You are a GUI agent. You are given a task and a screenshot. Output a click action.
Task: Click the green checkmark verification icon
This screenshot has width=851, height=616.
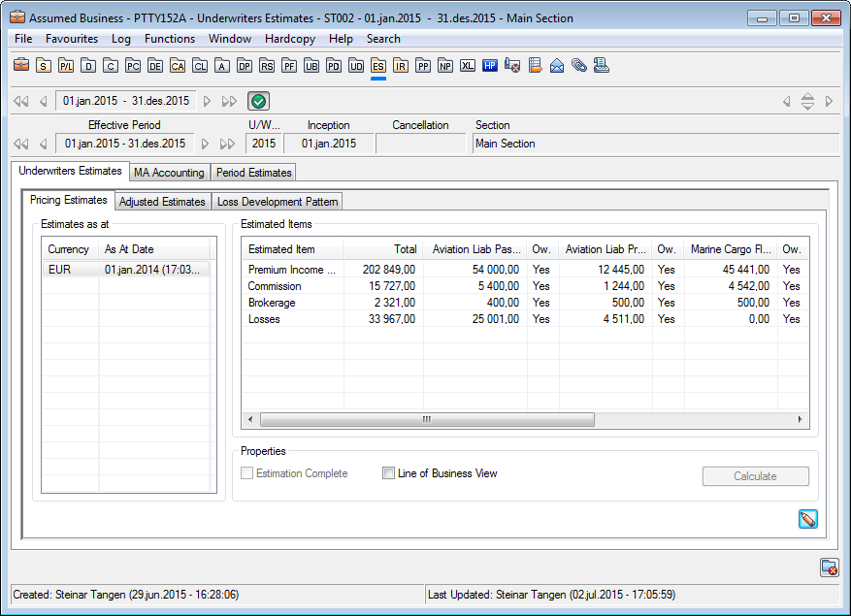point(259,100)
